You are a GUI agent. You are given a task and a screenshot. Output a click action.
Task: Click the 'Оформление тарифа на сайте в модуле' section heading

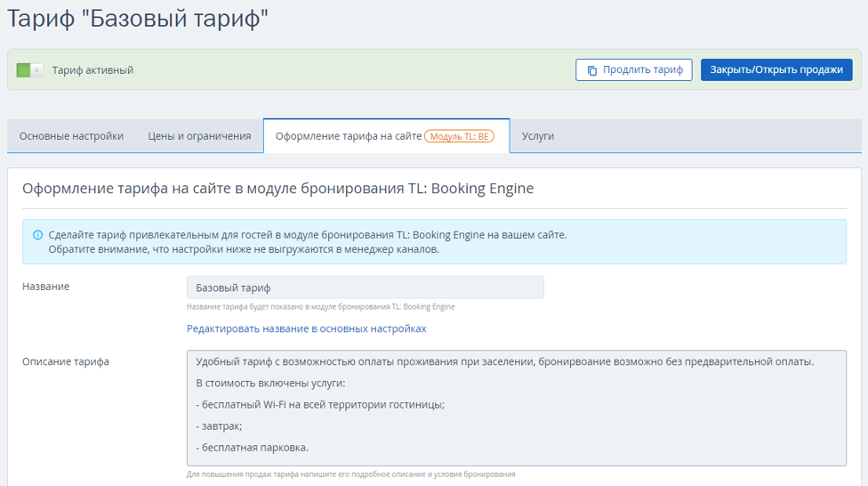(x=277, y=189)
